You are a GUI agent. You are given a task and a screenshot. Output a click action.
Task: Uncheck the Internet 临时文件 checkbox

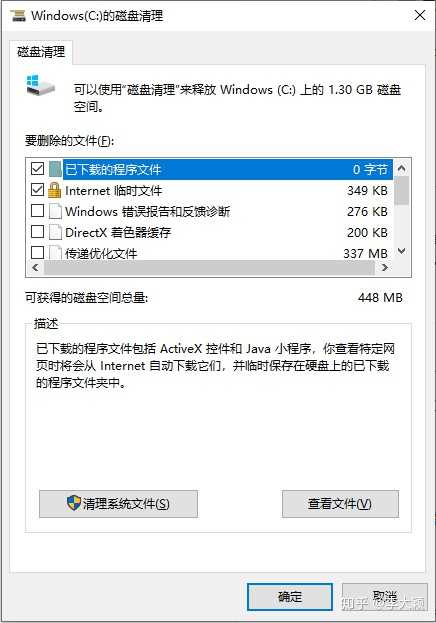(37, 190)
